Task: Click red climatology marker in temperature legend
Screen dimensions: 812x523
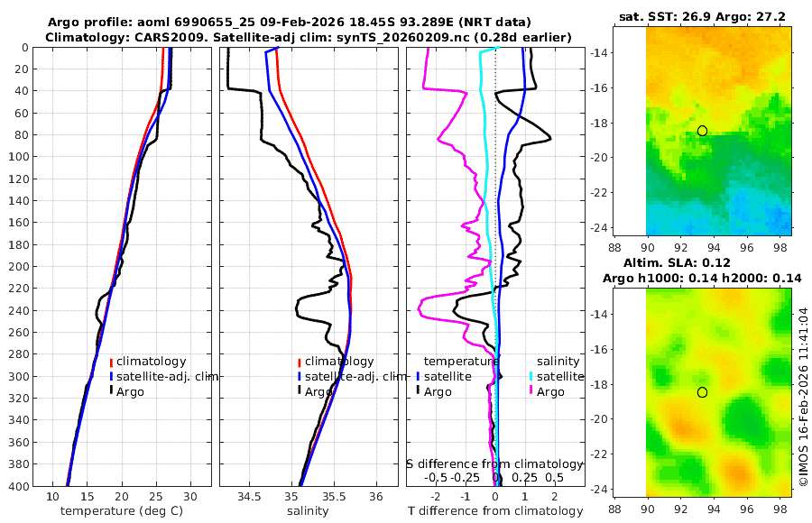Action: click(x=111, y=362)
